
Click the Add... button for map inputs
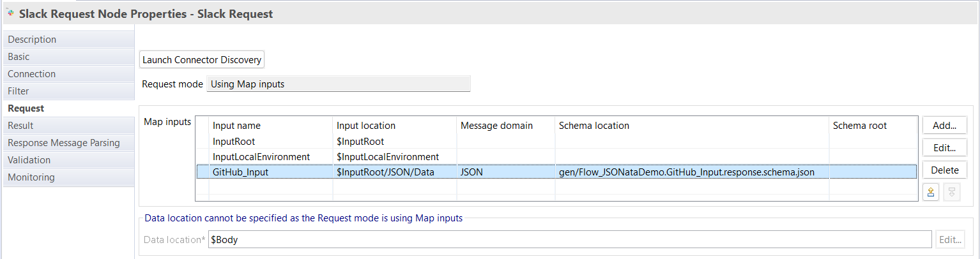[945, 126]
